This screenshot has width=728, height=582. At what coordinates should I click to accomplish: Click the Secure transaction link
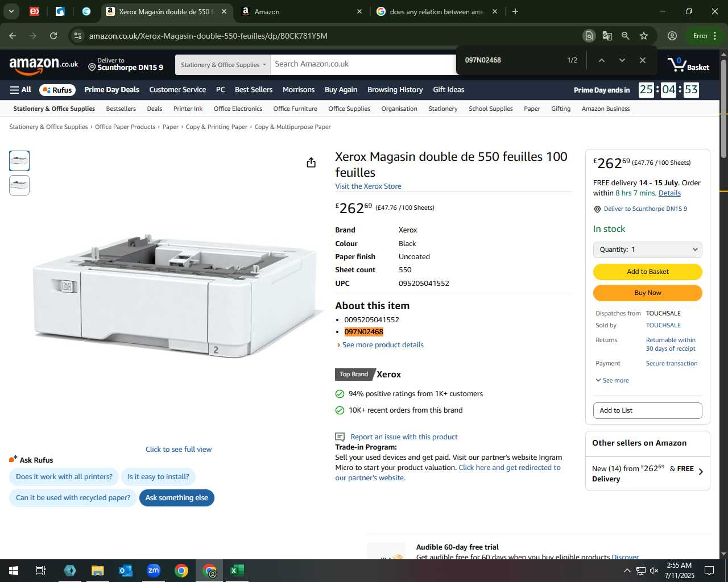click(x=672, y=364)
